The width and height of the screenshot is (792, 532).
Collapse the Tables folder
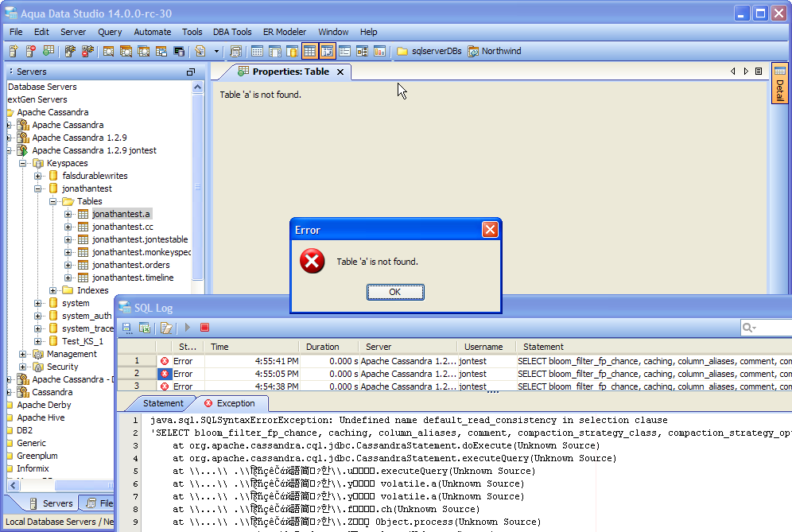(53, 201)
